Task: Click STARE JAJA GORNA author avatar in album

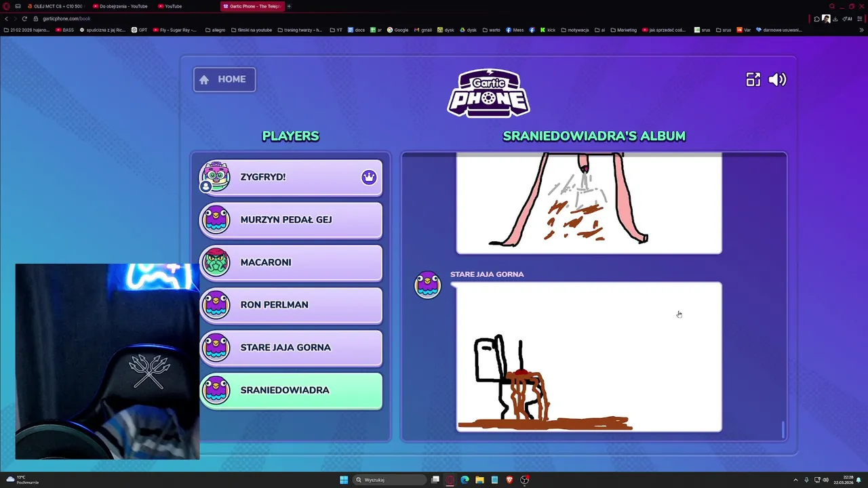Action: pos(427,285)
